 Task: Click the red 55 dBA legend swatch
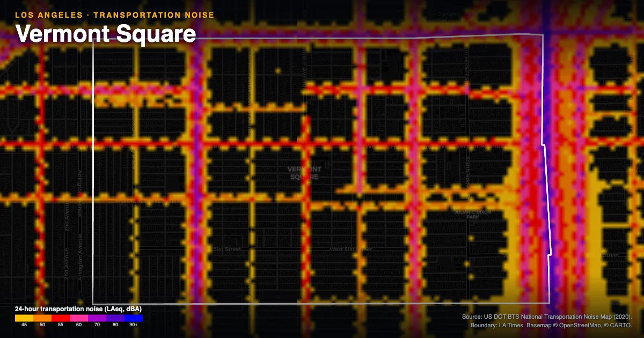pos(61,318)
